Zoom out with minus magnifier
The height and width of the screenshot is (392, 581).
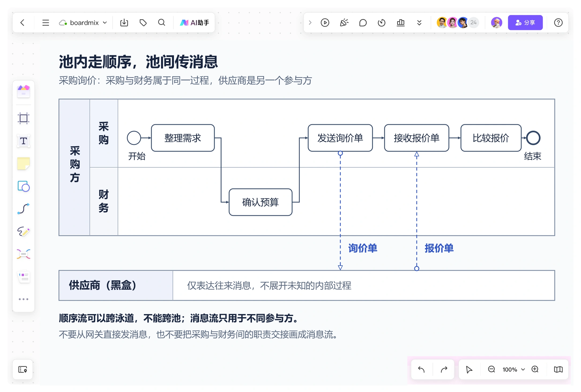[491, 370]
